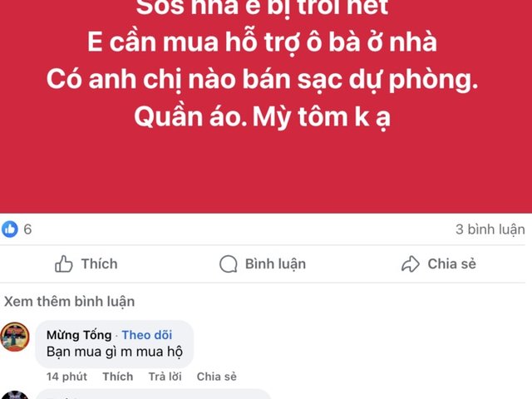Open the partially visible second commenter avatar
The height and width of the screenshot is (399, 532).
[x=15, y=395]
